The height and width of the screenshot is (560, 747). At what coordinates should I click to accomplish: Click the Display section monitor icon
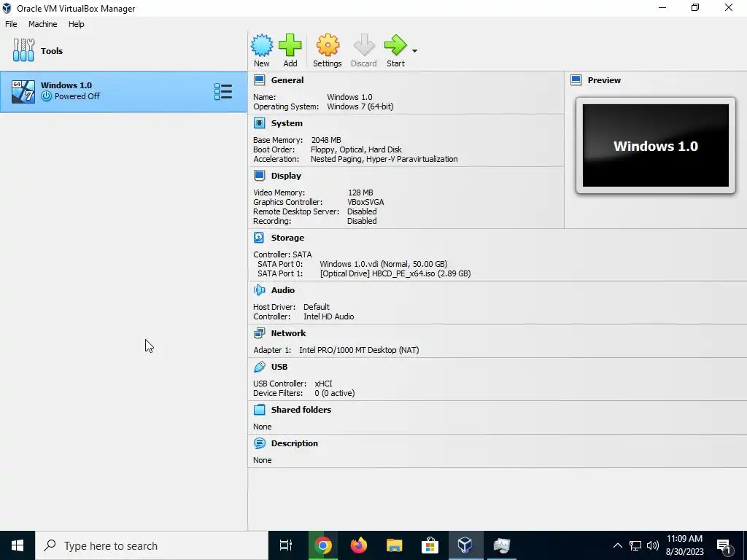pos(260,176)
